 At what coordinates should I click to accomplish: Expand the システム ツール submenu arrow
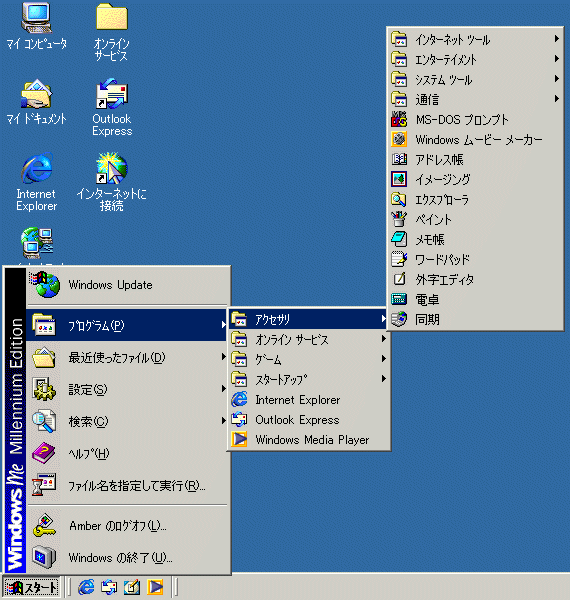(x=557, y=79)
